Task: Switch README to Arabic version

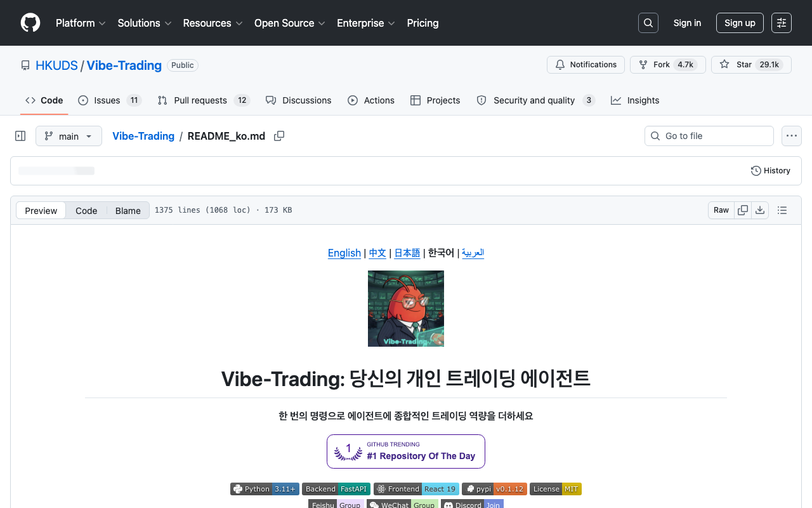Action: tap(473, 253)
